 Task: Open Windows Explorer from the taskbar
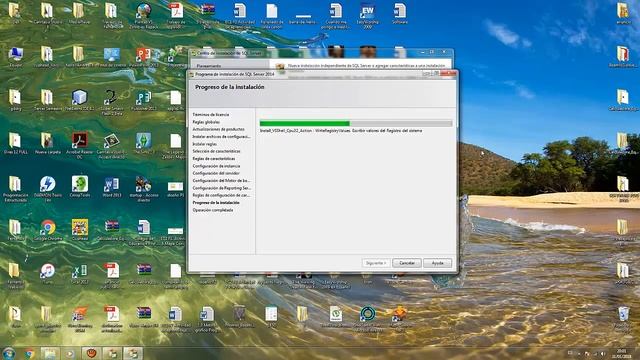[x=49, y=353]
